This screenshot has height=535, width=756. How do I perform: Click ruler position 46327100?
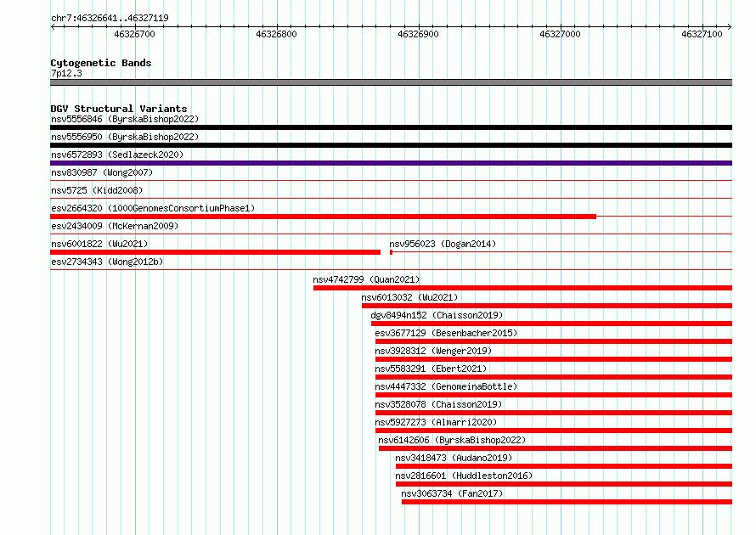[x=702, y=34]
